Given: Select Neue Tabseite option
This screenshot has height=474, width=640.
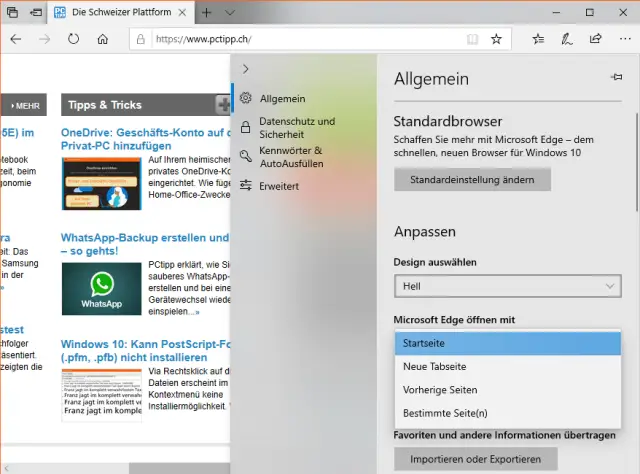Looking at the screenshot, I should pos(508,367).
